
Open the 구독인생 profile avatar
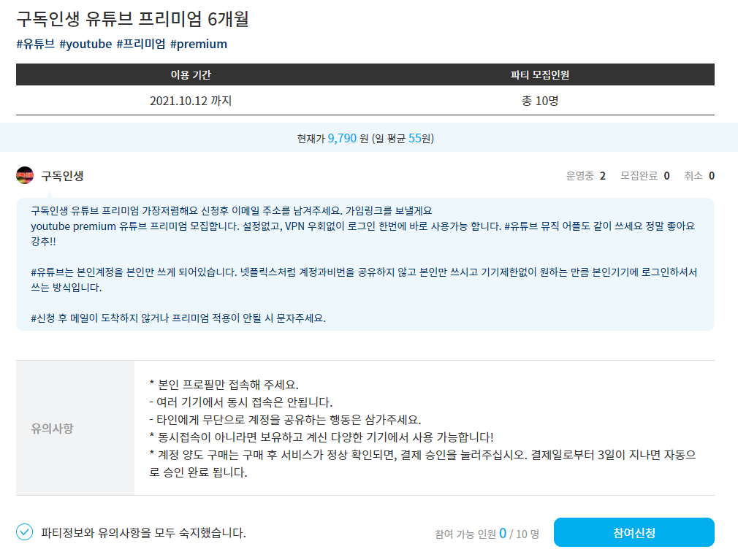tap(25, 175)
